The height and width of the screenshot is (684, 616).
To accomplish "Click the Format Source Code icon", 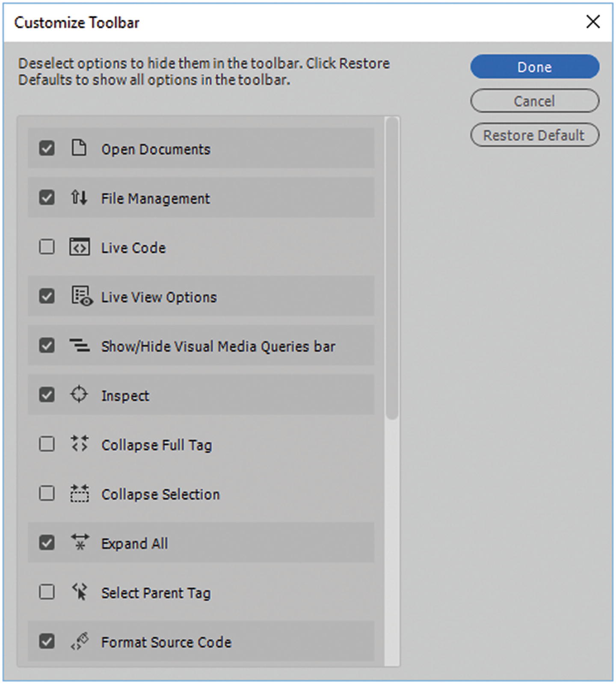I will coord(80,641).
